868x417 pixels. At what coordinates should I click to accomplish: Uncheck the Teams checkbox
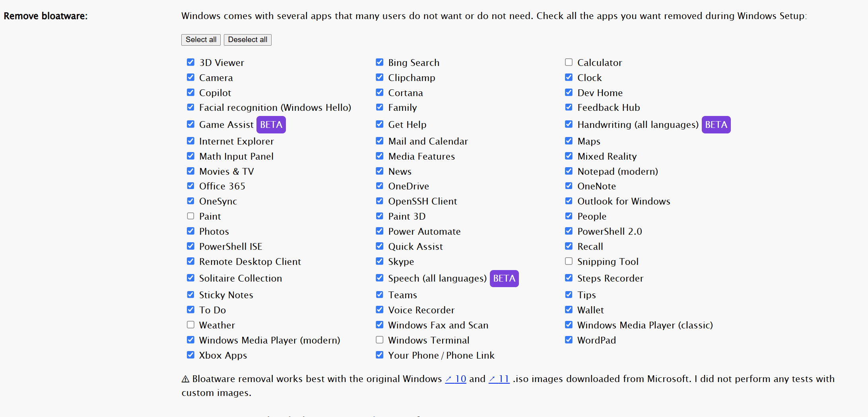[x=380, y=295]
